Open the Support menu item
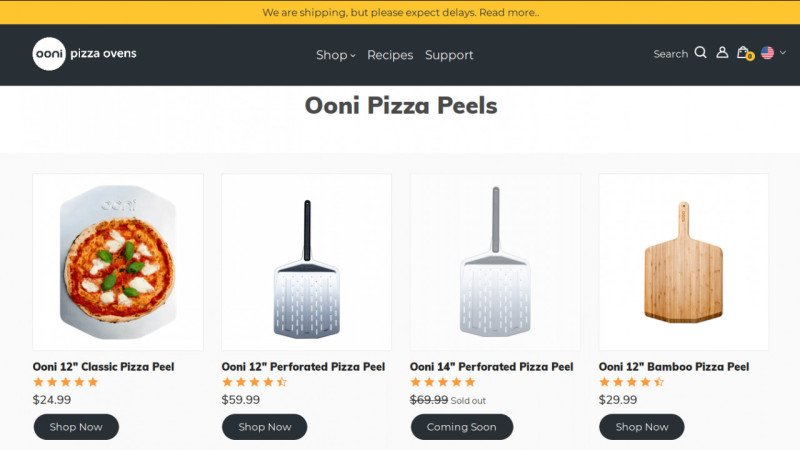 449,55
